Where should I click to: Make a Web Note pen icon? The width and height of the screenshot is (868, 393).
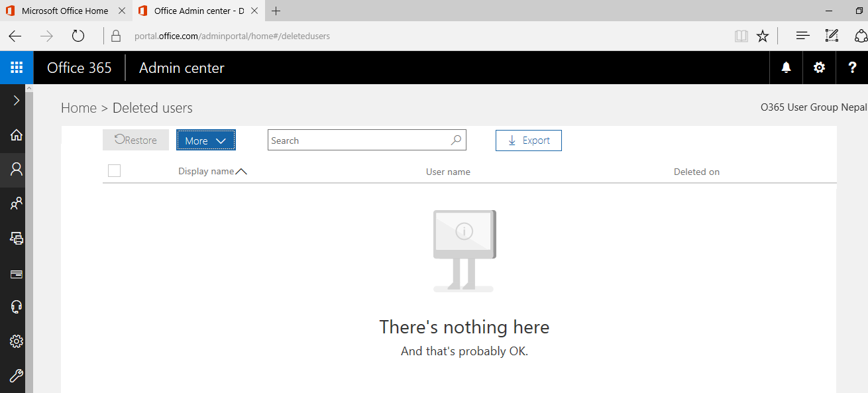point(832,36)
